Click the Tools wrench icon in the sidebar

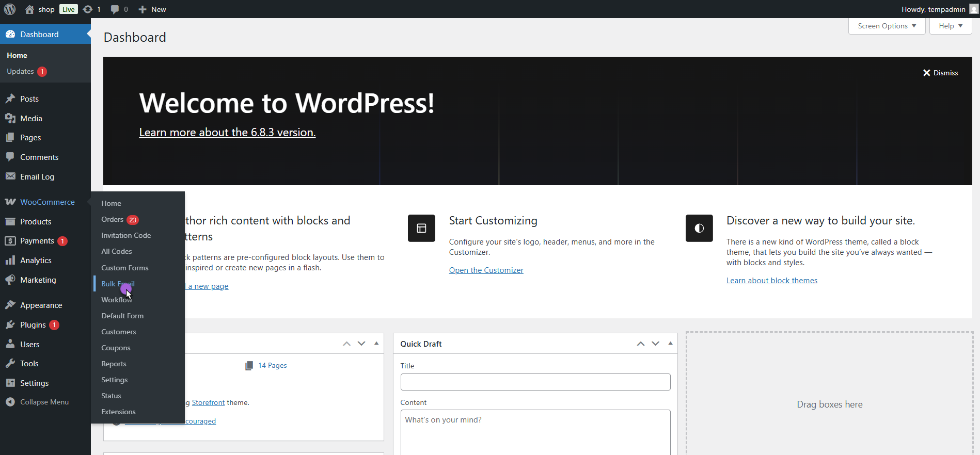click(x=10, y=364)
